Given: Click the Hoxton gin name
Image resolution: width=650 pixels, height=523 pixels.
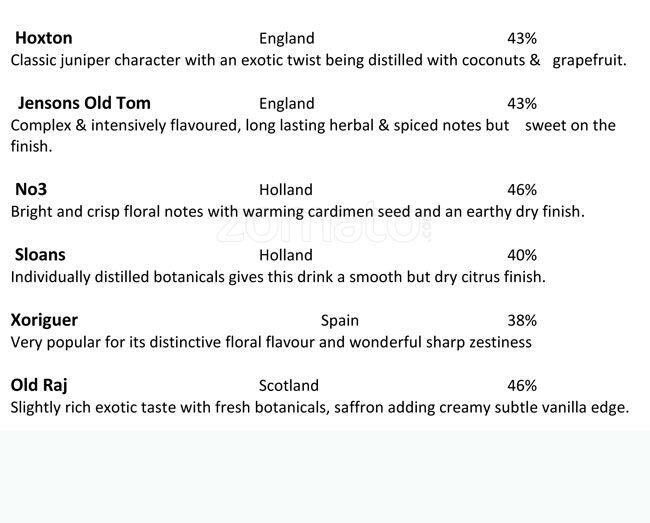Looking at the screenshot, I should (44, 38).
